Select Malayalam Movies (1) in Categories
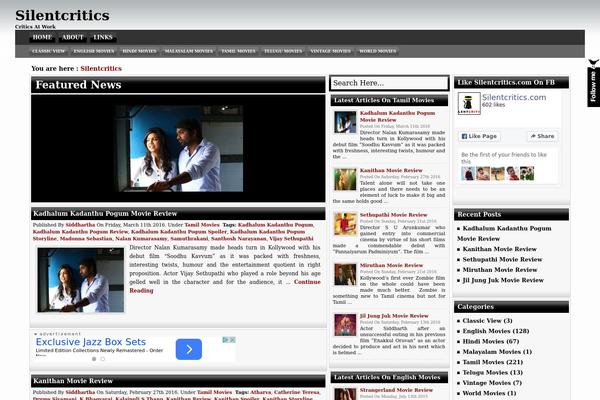This screenshot has width=600, height=400. [x=497, y=352]
